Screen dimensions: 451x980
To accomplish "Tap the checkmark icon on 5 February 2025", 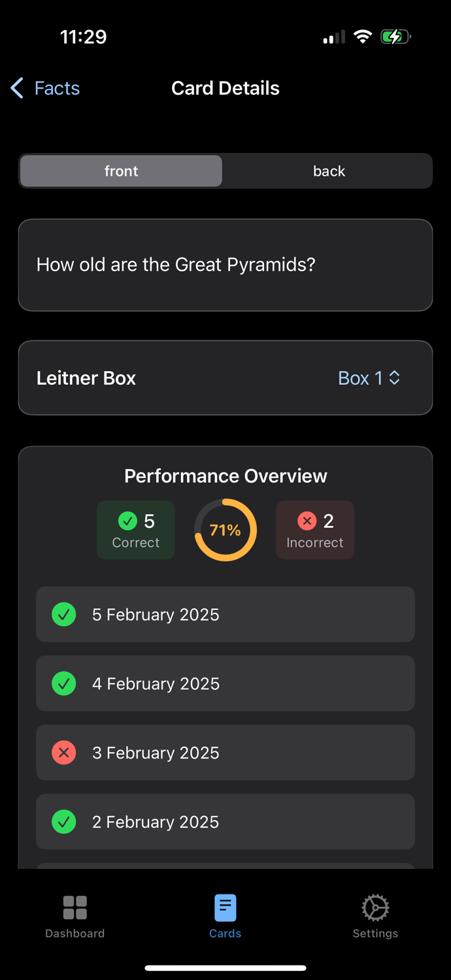I will (x=63, y=614).
